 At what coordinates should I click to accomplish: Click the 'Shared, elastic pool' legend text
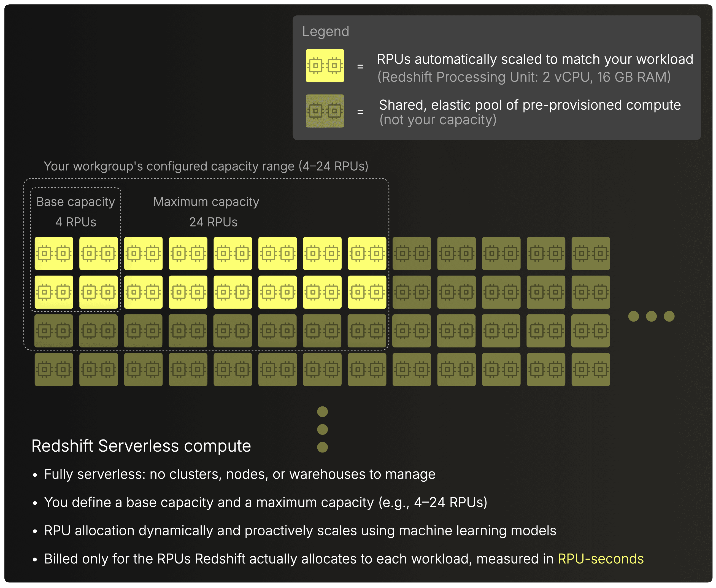(530, 105)
